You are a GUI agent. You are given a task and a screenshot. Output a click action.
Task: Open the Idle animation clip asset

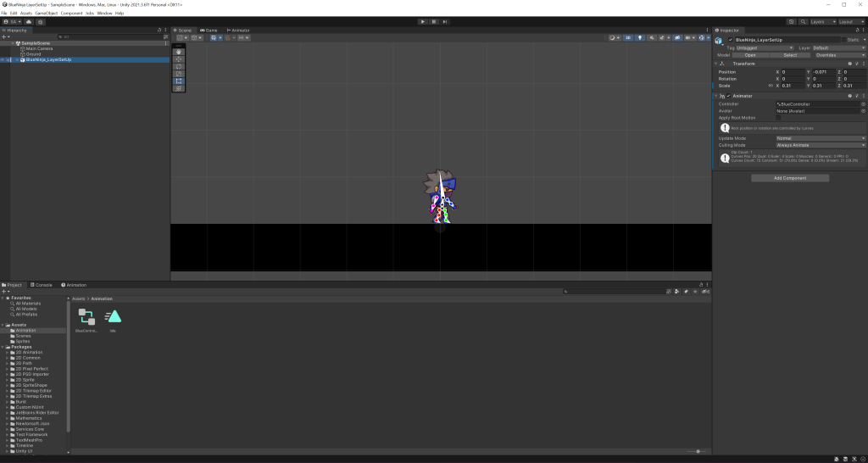[113, 316]
